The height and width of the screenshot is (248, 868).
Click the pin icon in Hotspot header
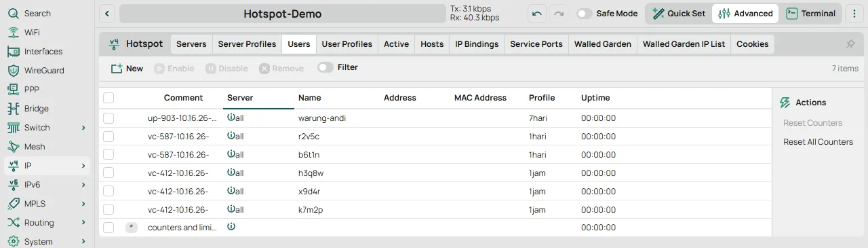pyautogui.click(x=850, y=44)
